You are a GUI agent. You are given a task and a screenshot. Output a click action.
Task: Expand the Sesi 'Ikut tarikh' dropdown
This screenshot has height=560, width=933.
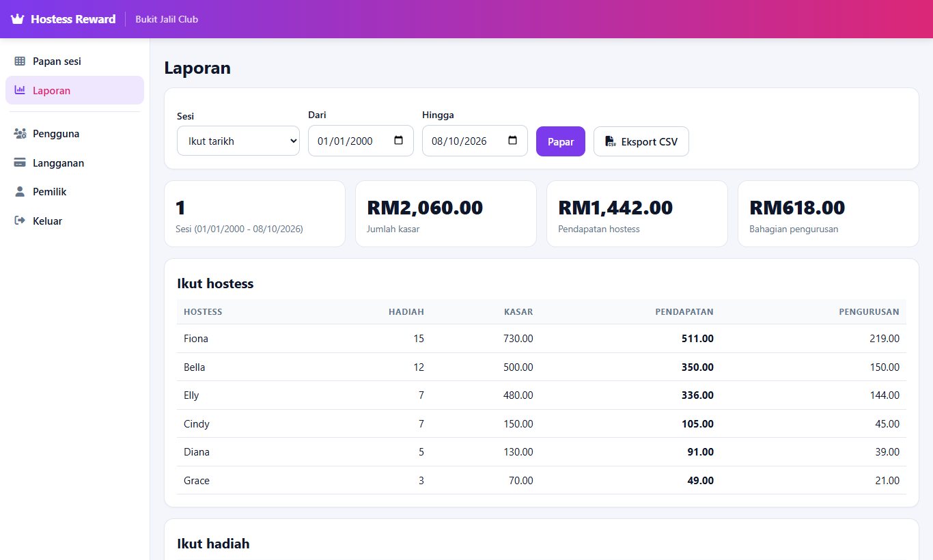pos(238,141)
